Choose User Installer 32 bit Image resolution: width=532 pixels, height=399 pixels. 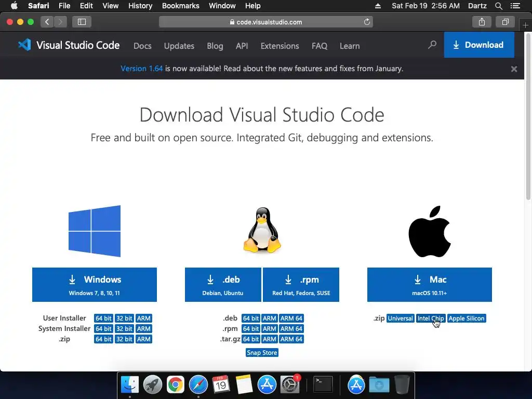click(124, 318)
